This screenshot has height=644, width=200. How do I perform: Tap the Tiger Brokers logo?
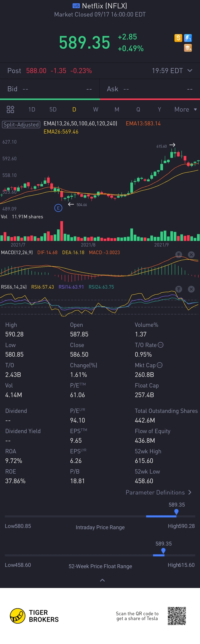click(x=34, y=616)
